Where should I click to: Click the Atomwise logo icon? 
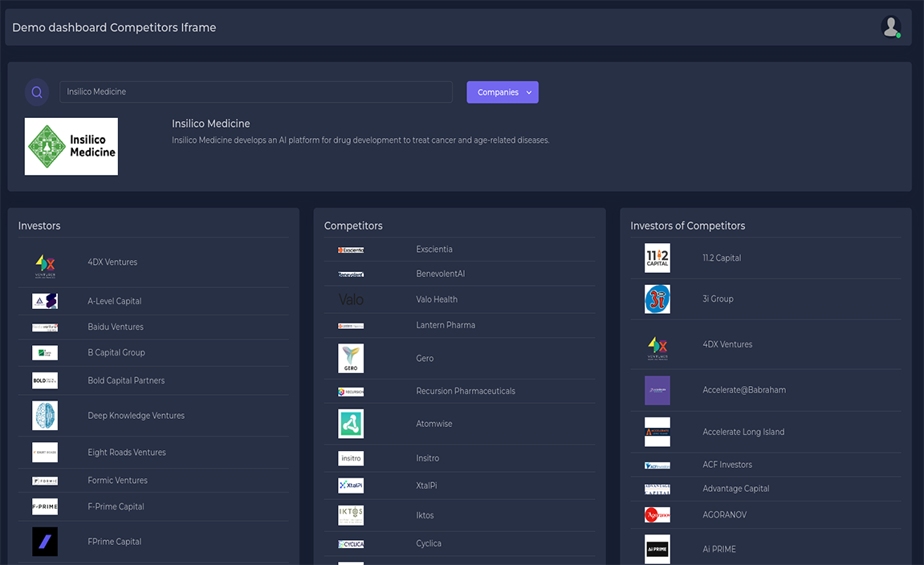click(351, 424)
